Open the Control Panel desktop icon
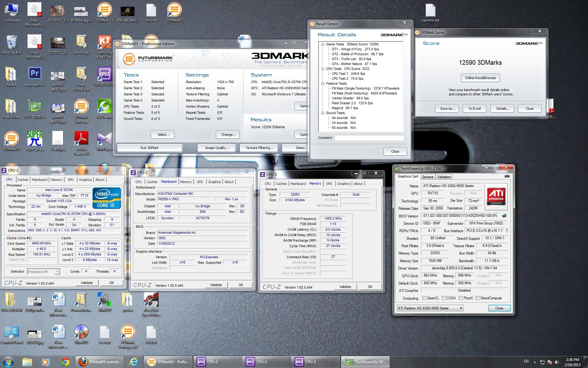 pyautogui.click(x=12, y=334)
